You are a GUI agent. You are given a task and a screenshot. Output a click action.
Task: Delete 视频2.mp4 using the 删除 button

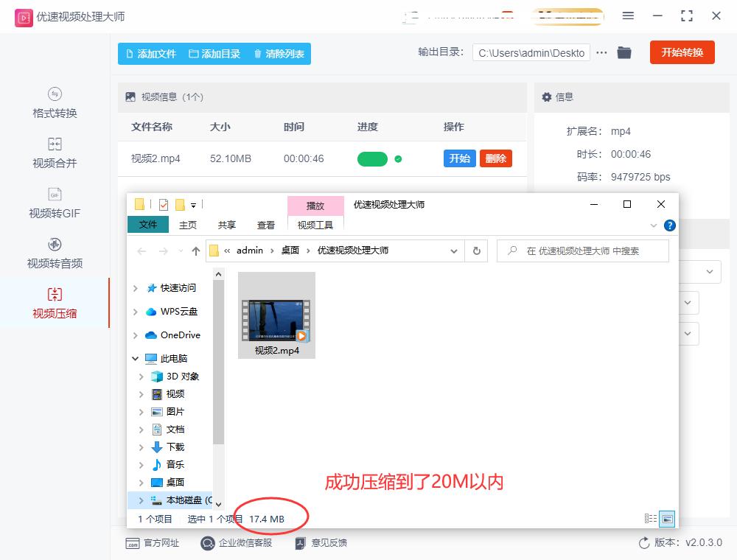point(495,158)
